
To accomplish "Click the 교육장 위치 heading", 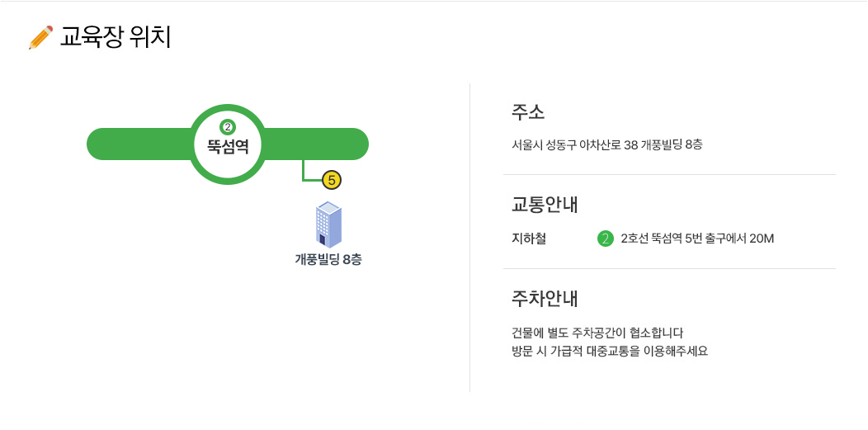I will pyautogui.click(x=116, y=38).
